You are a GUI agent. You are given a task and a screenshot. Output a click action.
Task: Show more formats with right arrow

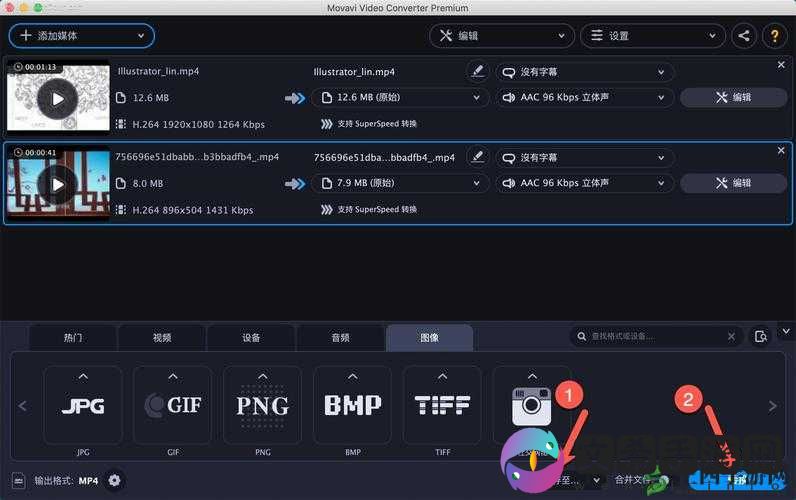773,406
